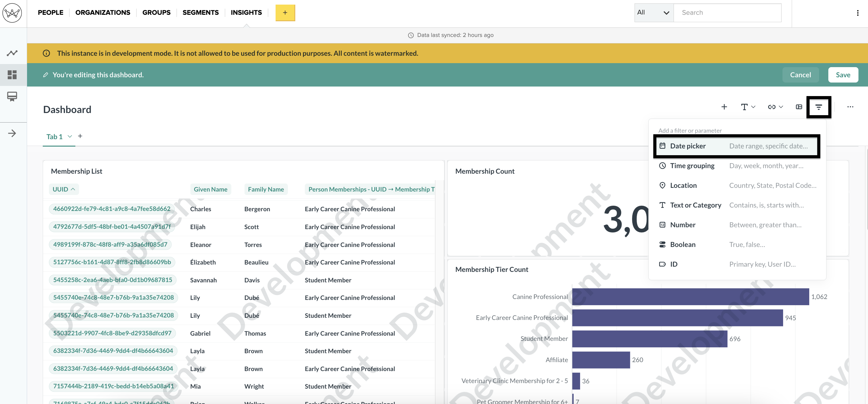This screenshot has height=404, width=868.
Task: Click the pin icon for Location
Action: [x=662, y=185]
